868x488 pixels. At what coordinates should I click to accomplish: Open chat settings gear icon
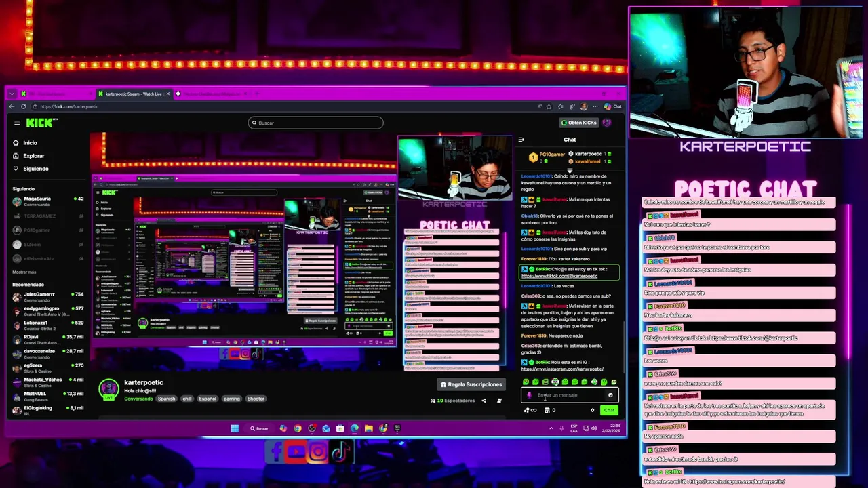tap(592, 410)
